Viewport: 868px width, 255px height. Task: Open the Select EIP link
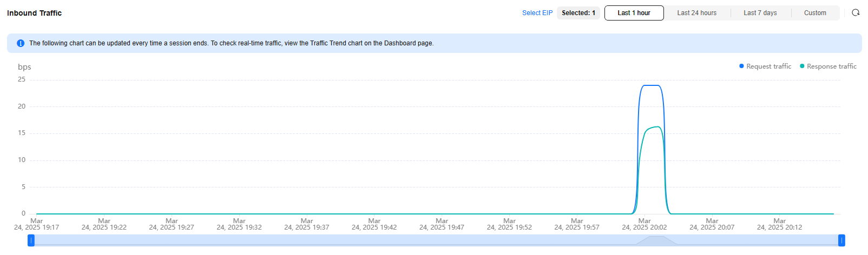(537, 13)
